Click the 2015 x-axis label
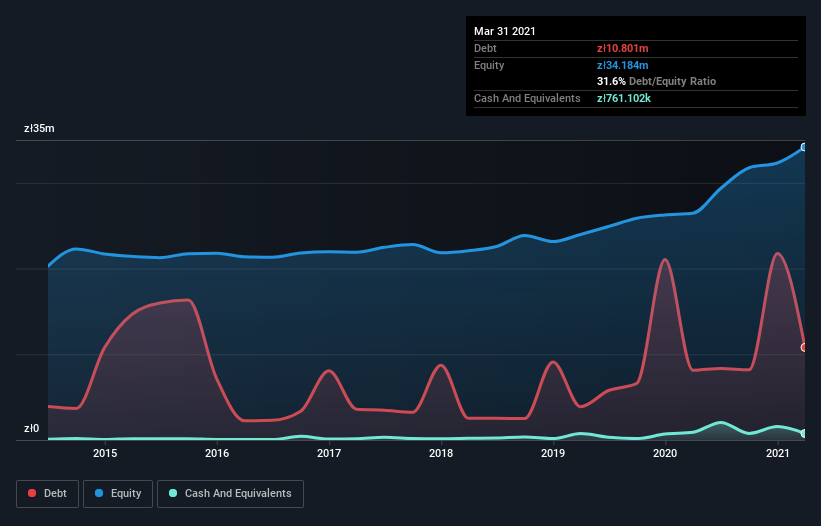Image resolution: width=821 pixels, height=526 pixels. click(105, 453)
